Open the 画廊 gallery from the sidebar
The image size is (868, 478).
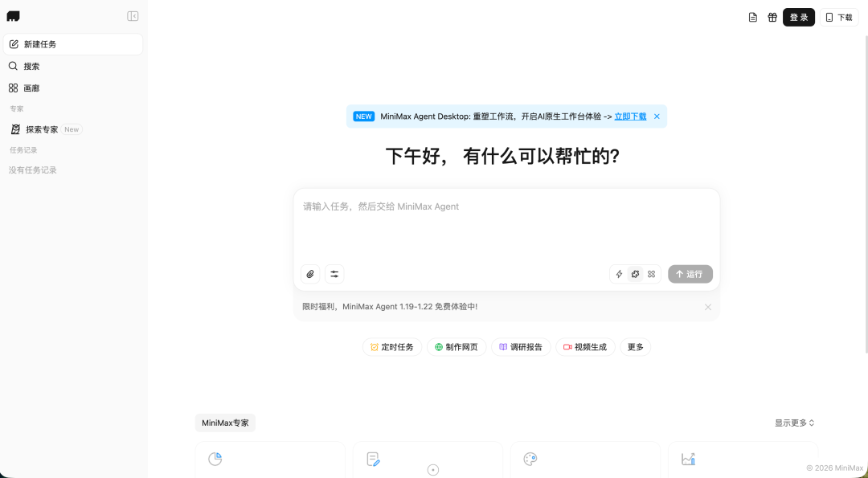click(13, 87)
